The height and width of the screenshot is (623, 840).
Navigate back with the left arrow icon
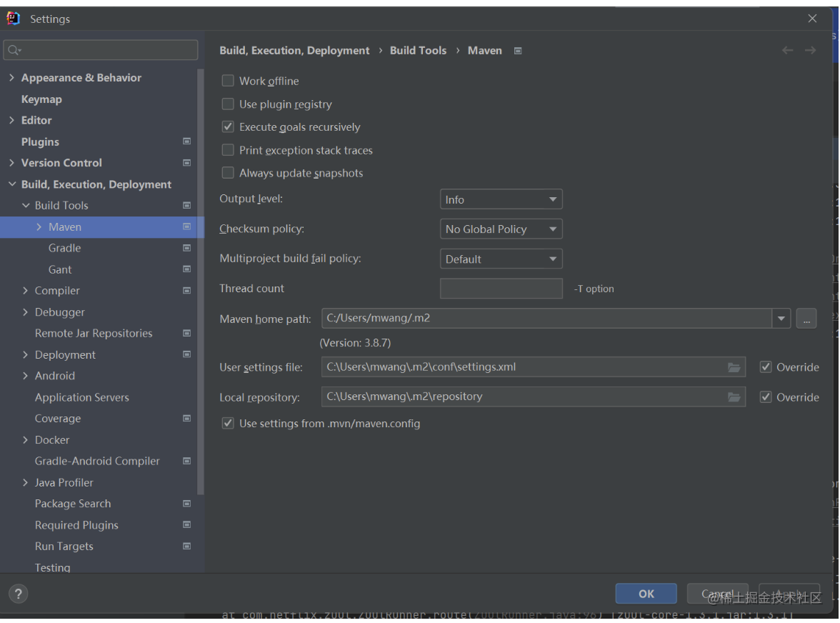tap(787, 50)
